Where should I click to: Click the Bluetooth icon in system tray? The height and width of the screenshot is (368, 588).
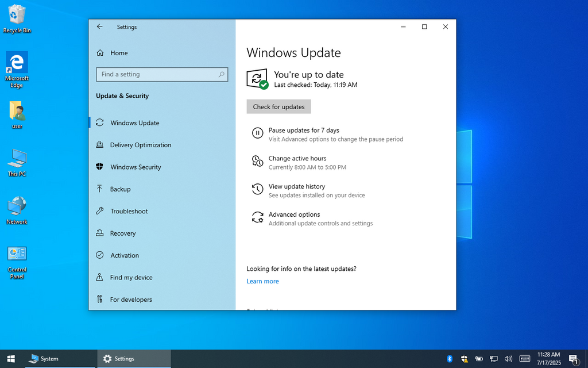click(450, 359)
